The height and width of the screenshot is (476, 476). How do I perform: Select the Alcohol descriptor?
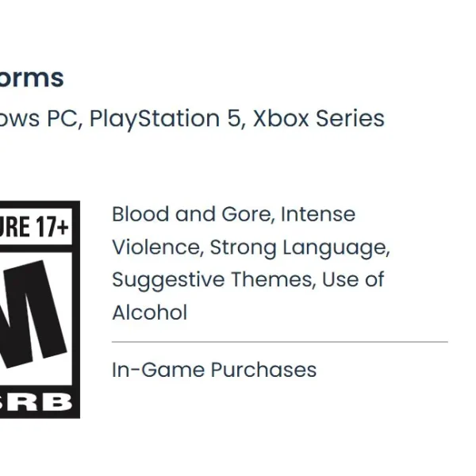[150, 313]
